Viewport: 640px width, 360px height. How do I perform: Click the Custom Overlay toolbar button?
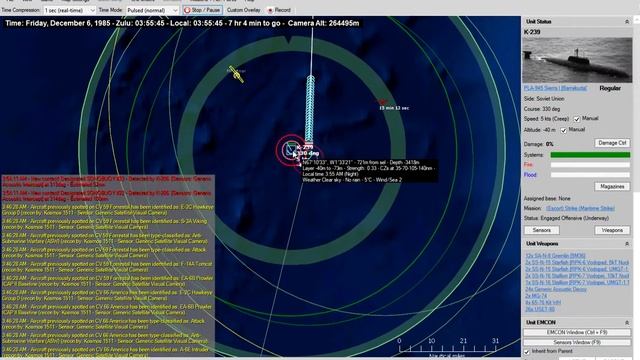pos(244,10)
